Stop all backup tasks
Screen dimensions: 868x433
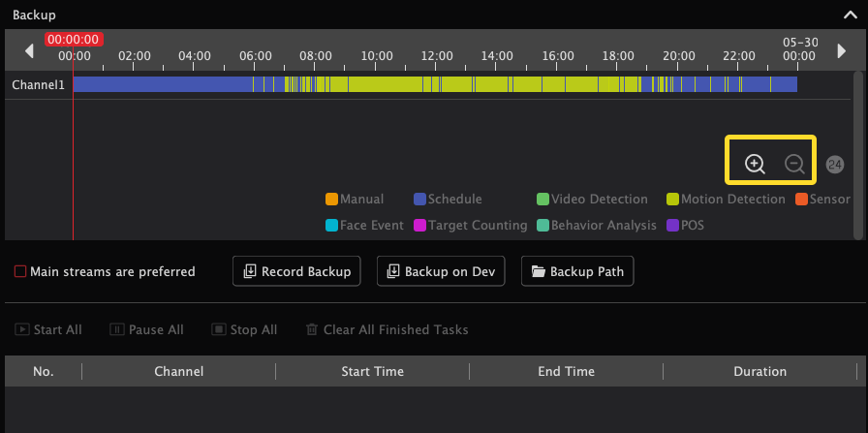tap(244, 329)
